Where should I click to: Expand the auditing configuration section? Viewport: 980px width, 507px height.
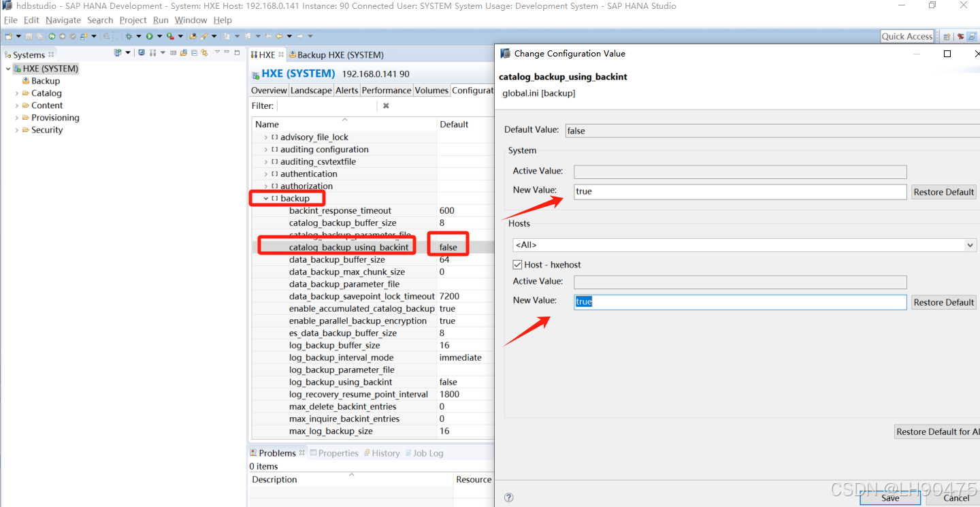coord(265,150)
